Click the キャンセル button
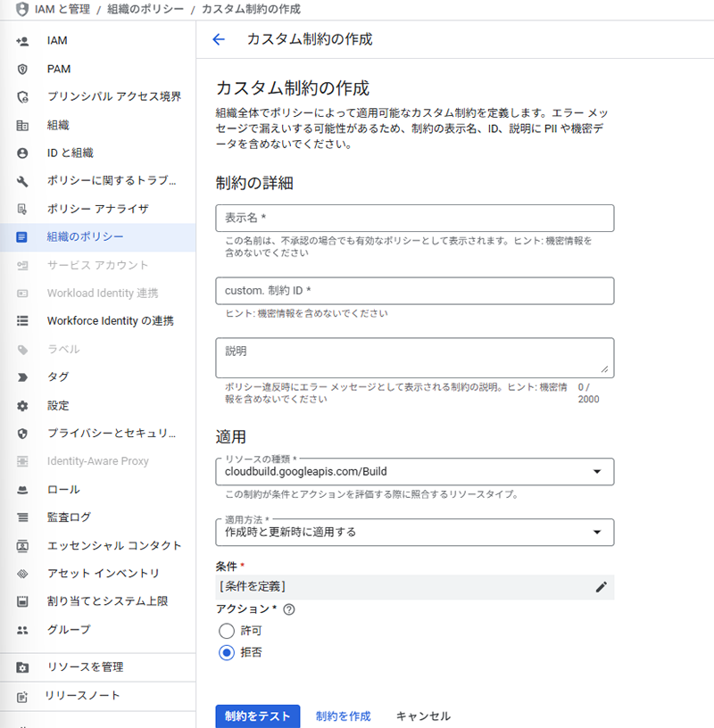Viewport: 714px width, 728px height. [423, 716]
